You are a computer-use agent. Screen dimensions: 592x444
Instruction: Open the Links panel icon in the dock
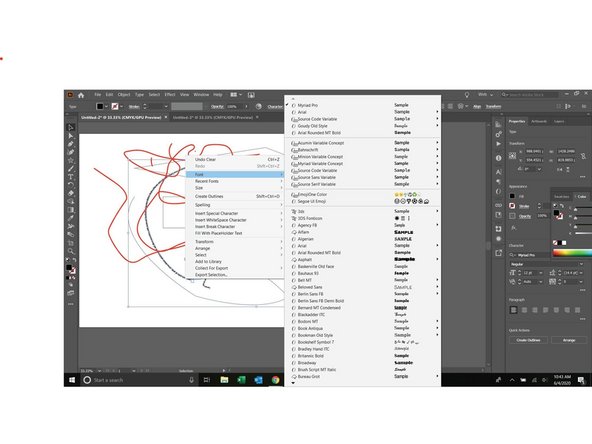coord(498,205)
